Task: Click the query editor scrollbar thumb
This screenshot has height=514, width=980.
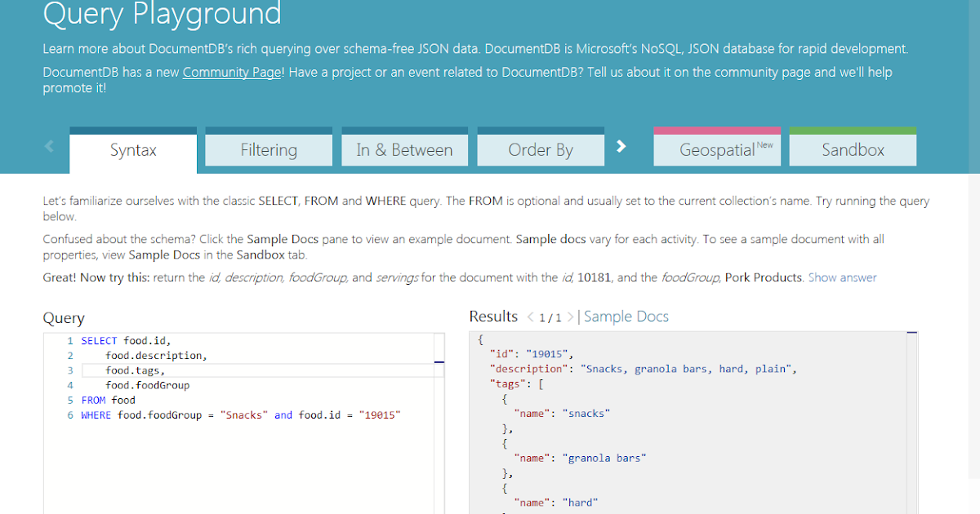Action: [439, 362]
